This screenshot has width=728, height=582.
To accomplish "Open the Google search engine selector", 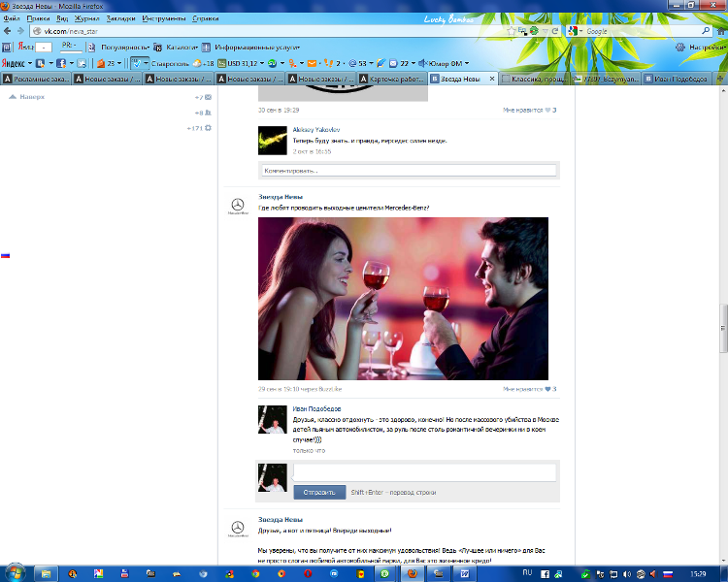I will pos(575,31).
